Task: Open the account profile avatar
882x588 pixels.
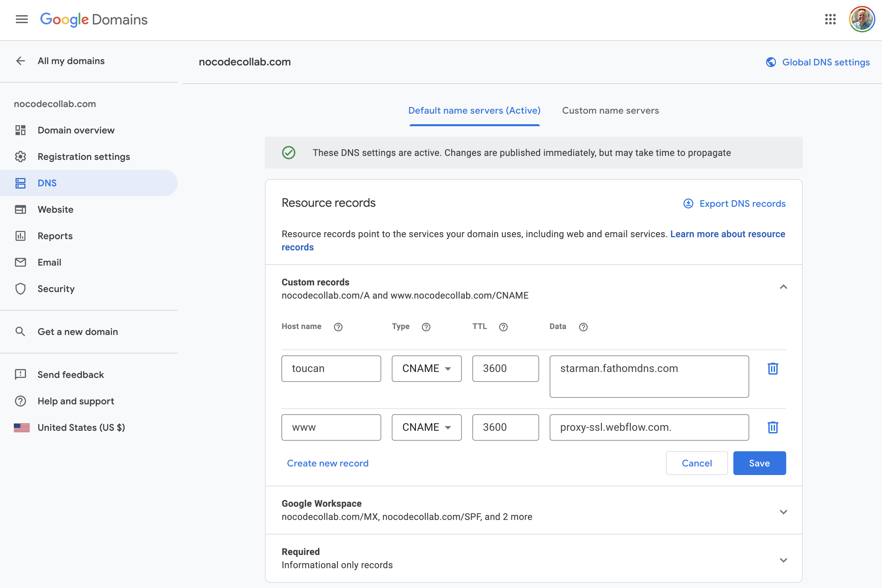Action: pos(862,19)
